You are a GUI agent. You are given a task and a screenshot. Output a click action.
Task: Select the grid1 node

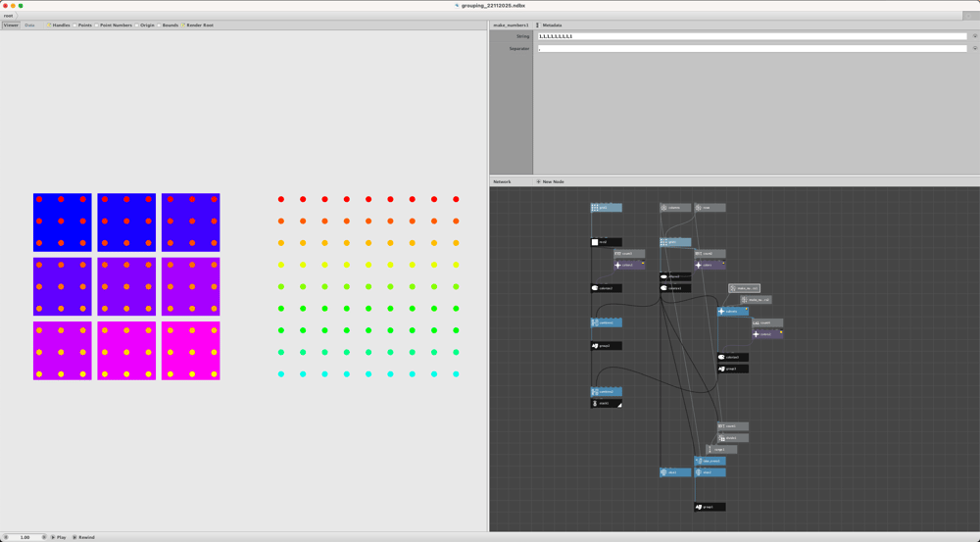tap(675, 242)
